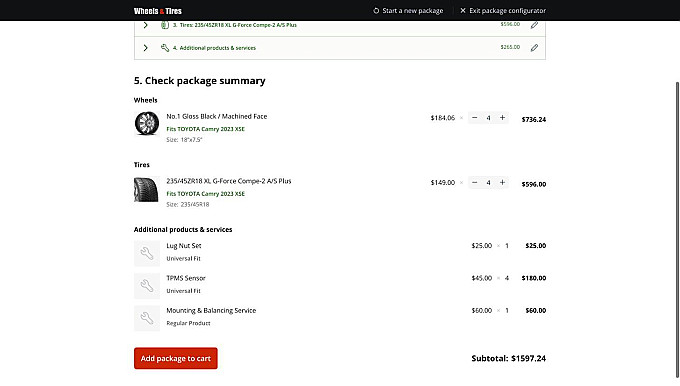Click the wrench icon for Mounting & Balancing Service
The width and height of the screenshot is (680, 386).
point(147,318)
